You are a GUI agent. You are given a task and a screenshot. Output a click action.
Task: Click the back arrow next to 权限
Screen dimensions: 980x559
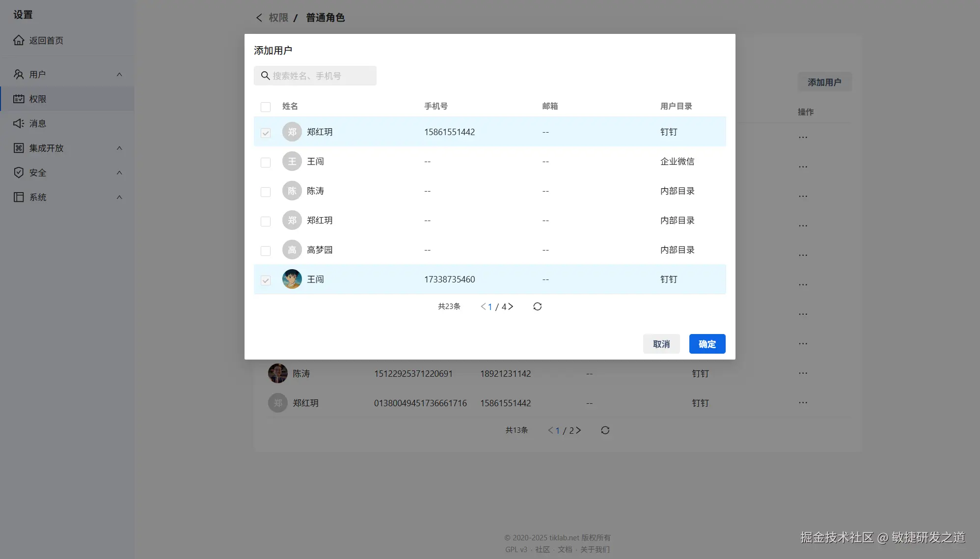coord(259,18)
